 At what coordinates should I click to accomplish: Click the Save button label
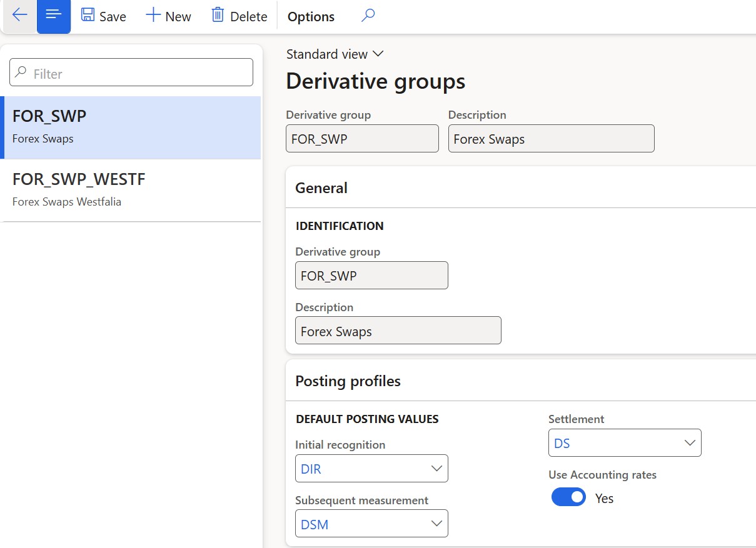click(113, 17)
